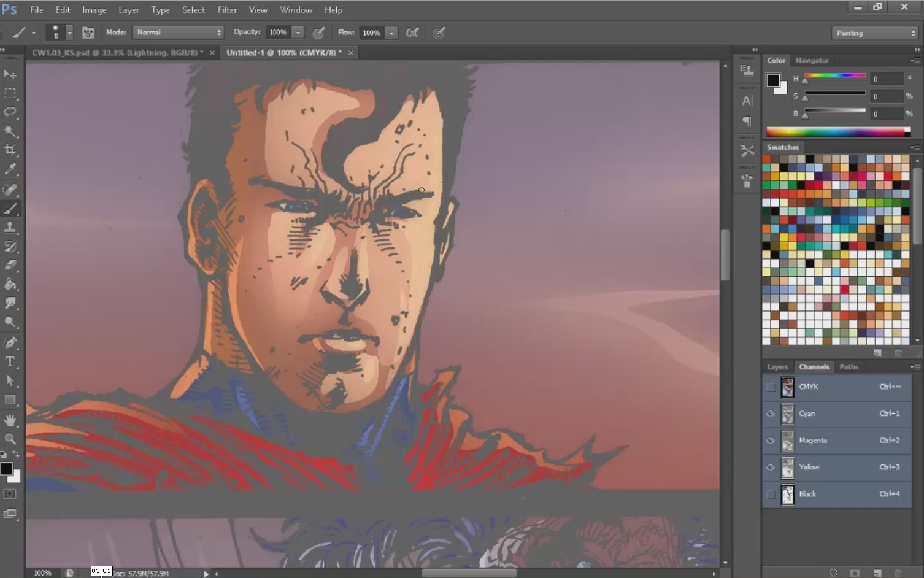Select the Paint Bucket tool
The image size is (924, 578).
(x=10, y=285)
